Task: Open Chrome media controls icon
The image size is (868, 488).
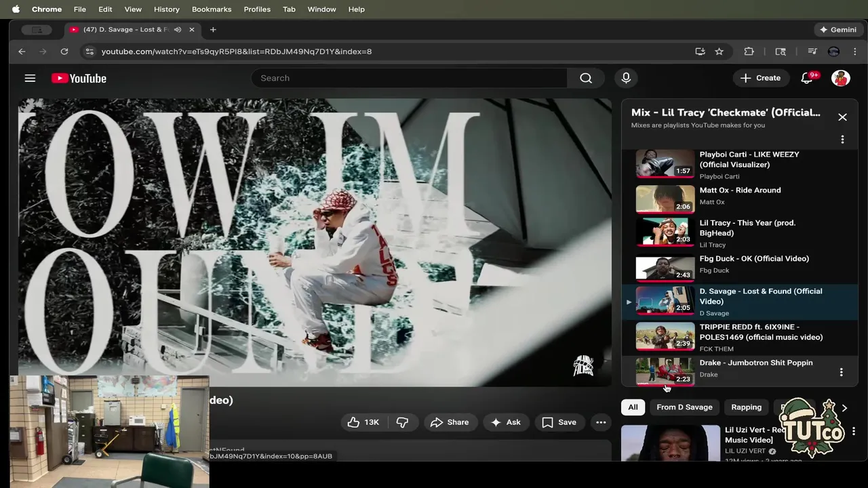Action: [x=812, y=52]
